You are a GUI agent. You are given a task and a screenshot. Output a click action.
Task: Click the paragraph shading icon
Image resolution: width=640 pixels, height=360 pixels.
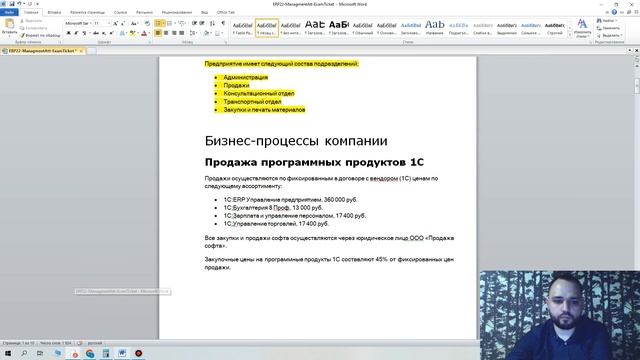(x=206, y=33)
